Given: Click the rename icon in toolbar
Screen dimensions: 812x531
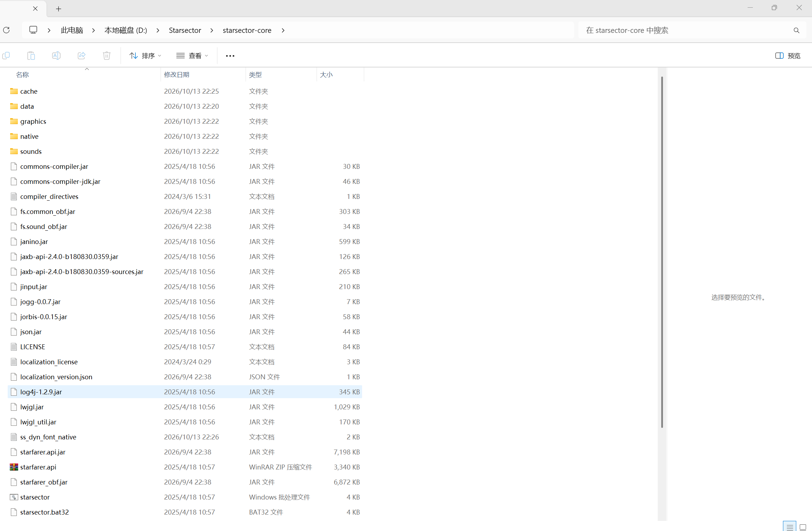Looking at the screenshot, I should [56, 56].
